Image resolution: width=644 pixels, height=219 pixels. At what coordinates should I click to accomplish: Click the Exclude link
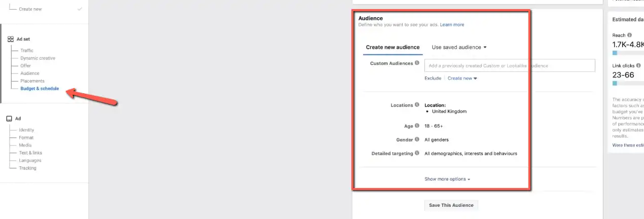[x=433, y=79]
